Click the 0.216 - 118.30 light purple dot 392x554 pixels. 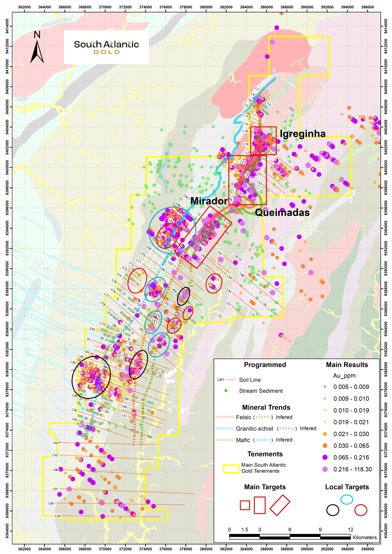point(325,469)
